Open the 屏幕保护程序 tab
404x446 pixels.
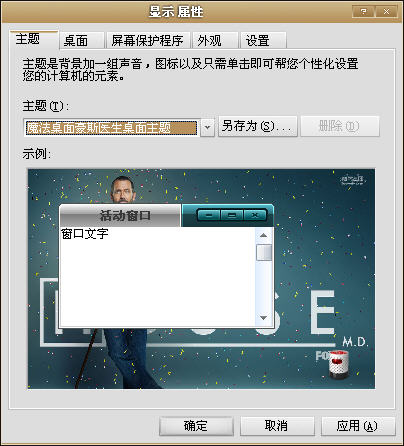[148, 41]
